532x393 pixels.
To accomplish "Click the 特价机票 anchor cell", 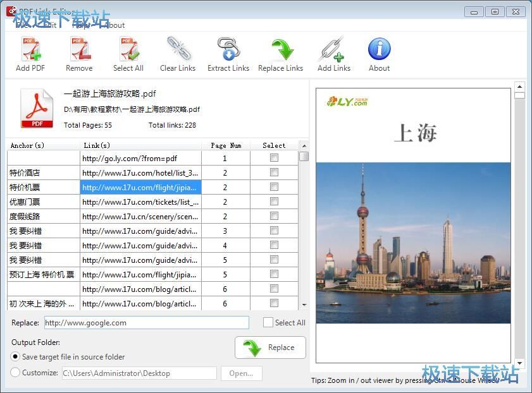I will point(44,188).
